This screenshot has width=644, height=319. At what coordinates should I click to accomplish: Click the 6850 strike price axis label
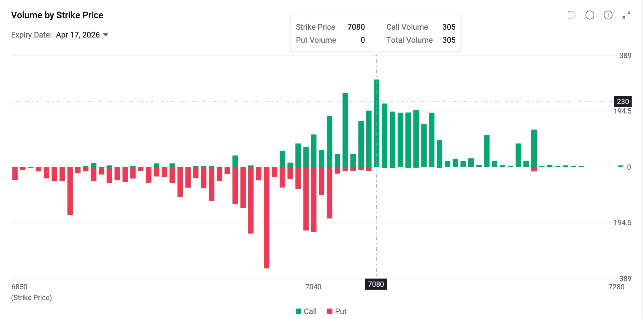point(19,287)
